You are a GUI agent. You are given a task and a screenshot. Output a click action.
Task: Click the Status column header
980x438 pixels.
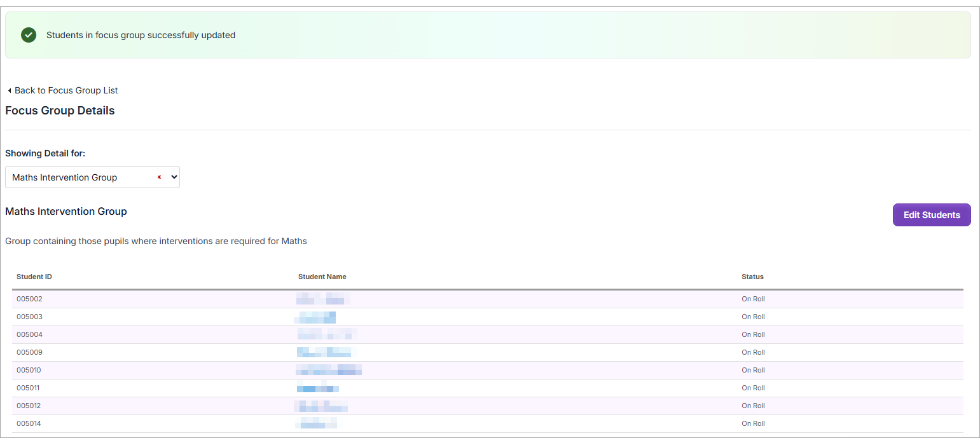pos(752,277)
